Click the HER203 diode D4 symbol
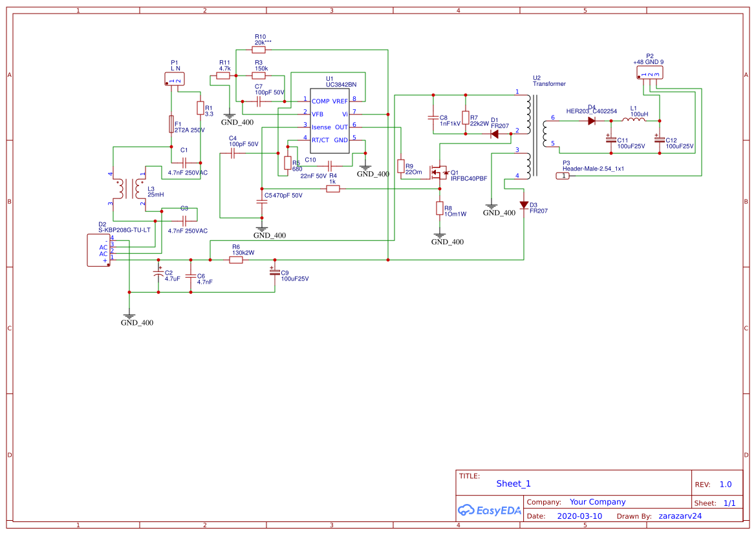 click(592, 120)
